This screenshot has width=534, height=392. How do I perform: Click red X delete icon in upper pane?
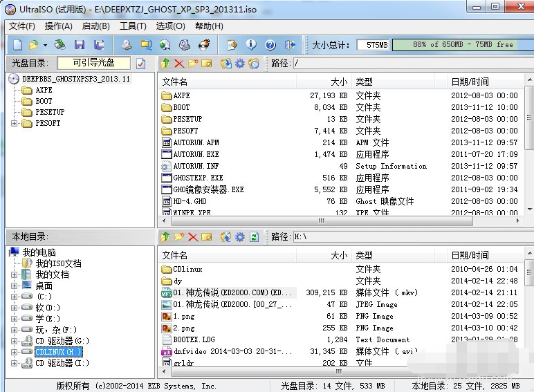coord(179,64)
